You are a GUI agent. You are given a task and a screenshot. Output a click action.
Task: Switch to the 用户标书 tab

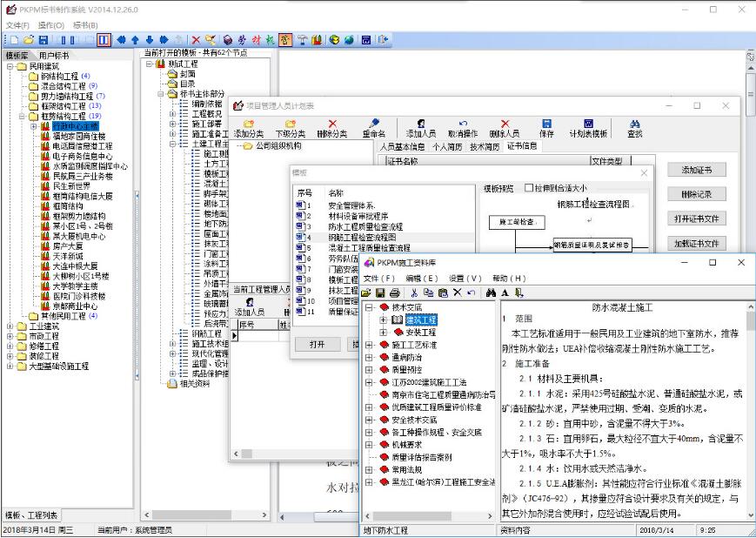[54, 56]
